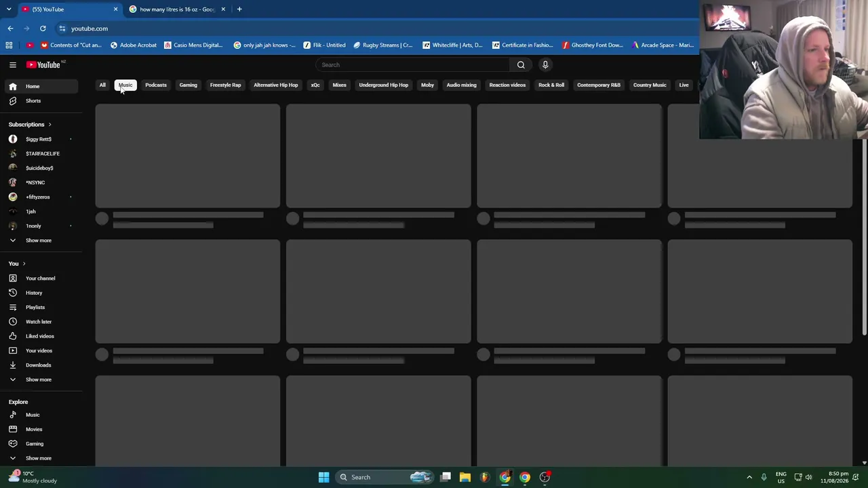View site information icon in address bar

click(x=62, y=28)
